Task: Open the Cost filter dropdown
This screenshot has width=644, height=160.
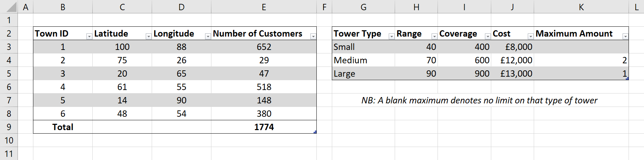Action: click(x=531, y=36)
